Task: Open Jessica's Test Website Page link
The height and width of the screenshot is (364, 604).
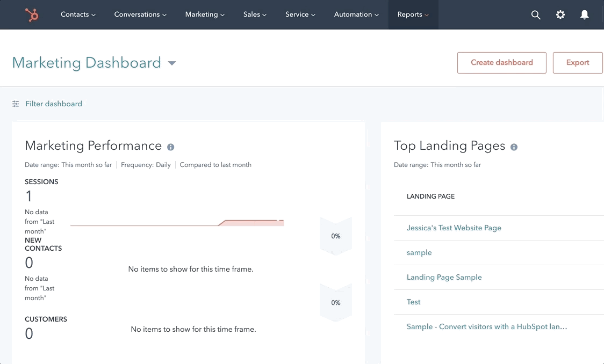Action: click(454, 228)
